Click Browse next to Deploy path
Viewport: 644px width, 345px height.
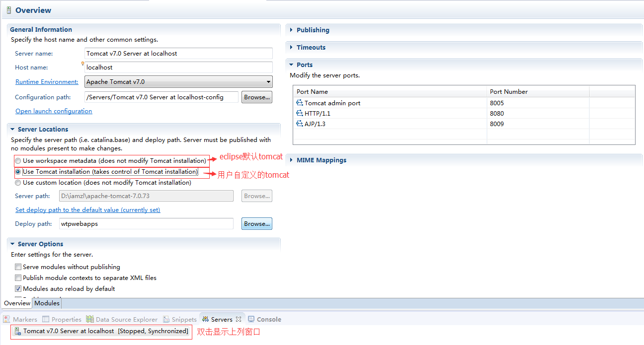(257, 224)
